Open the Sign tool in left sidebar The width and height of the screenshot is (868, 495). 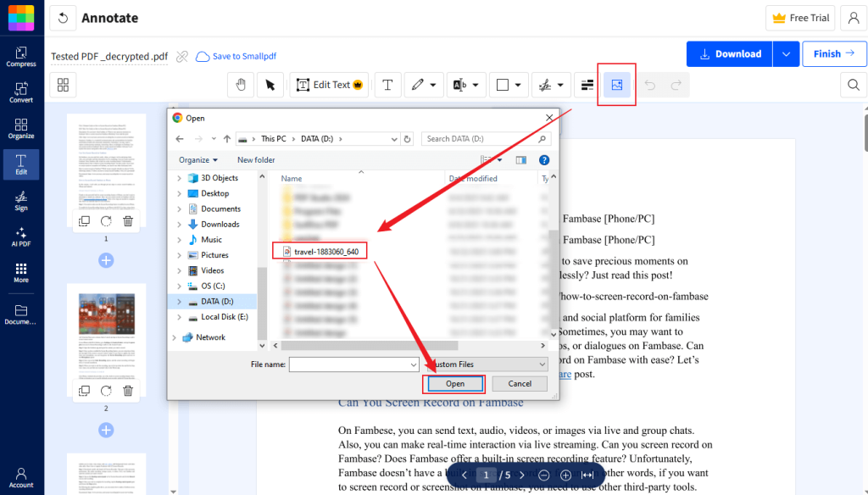tap(20, 202)
